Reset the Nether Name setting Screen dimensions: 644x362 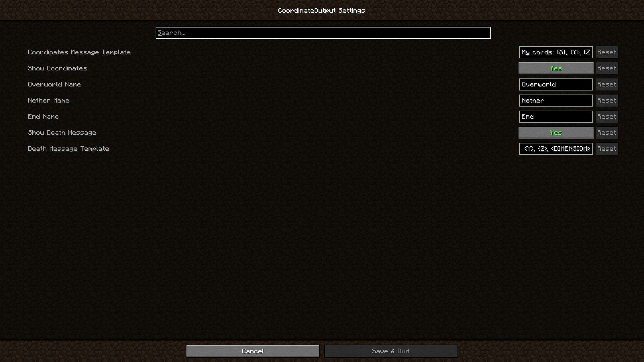pos(607,100)
